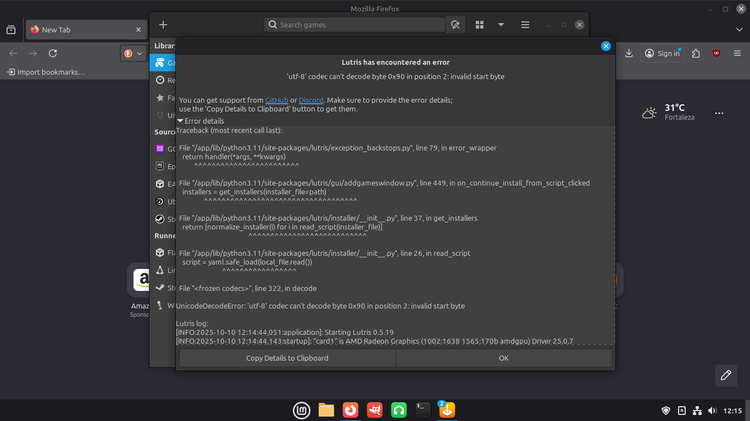
Task: Switch to the Lutris taskbar icon
Action: [x=447, y=410]
